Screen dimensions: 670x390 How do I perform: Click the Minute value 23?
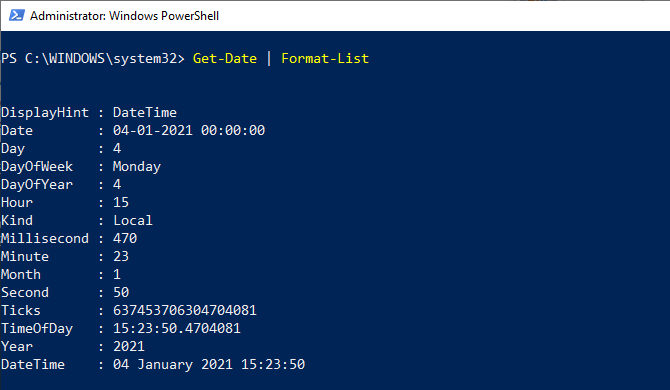[x=121, y=256]
